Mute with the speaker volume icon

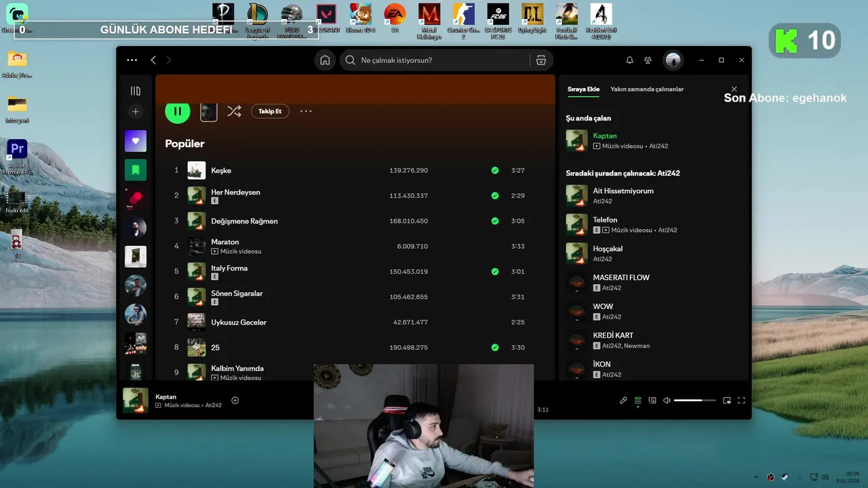[667, 401]
